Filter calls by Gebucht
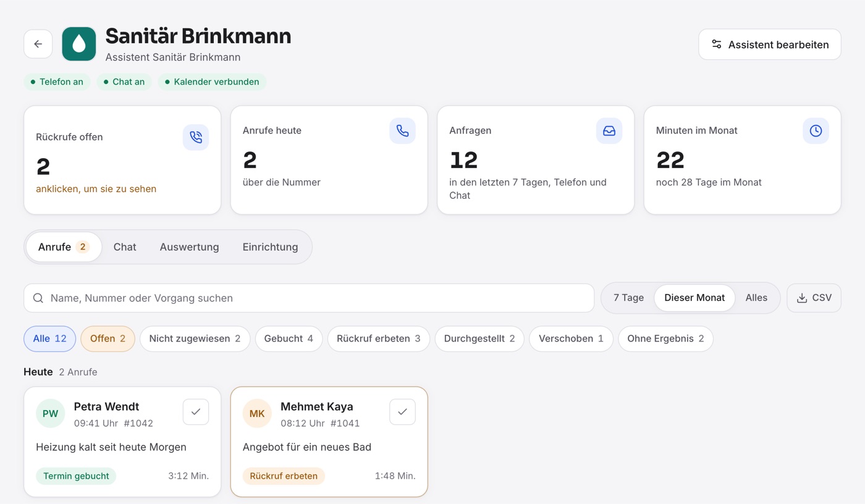865x504 pixels. [289, 338]
